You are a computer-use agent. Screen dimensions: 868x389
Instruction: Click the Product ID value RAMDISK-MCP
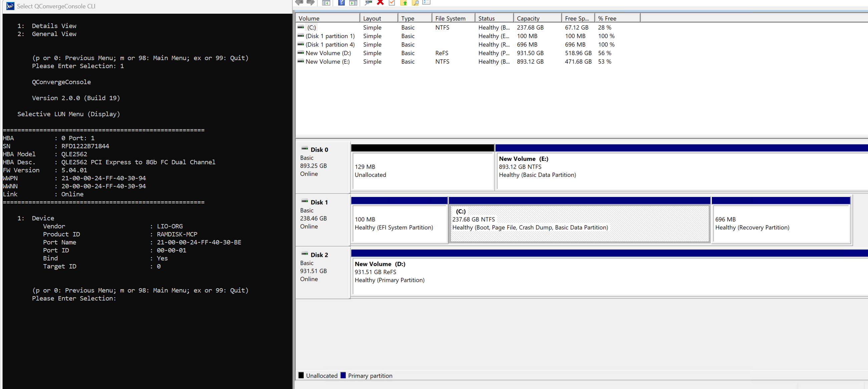177,234
